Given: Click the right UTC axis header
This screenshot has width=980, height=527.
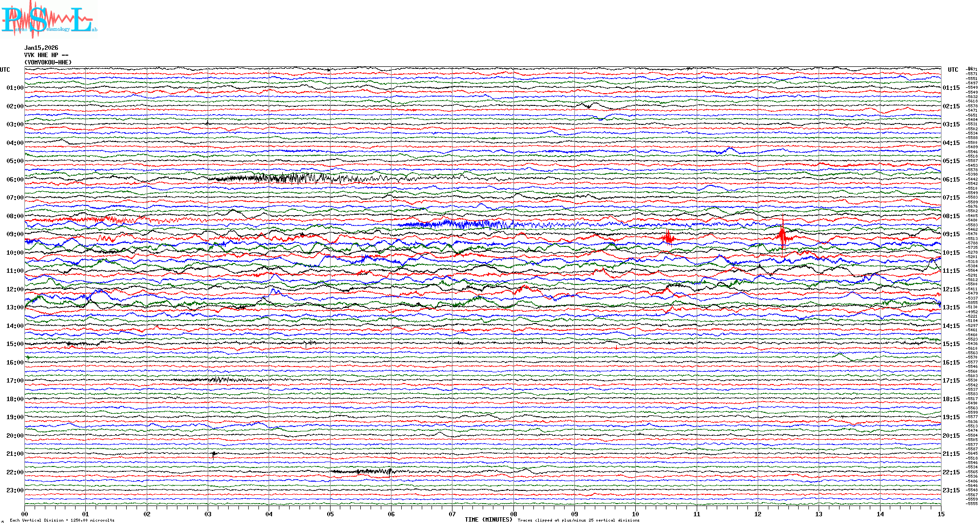Looking at the screenshot, I should 953,70.
